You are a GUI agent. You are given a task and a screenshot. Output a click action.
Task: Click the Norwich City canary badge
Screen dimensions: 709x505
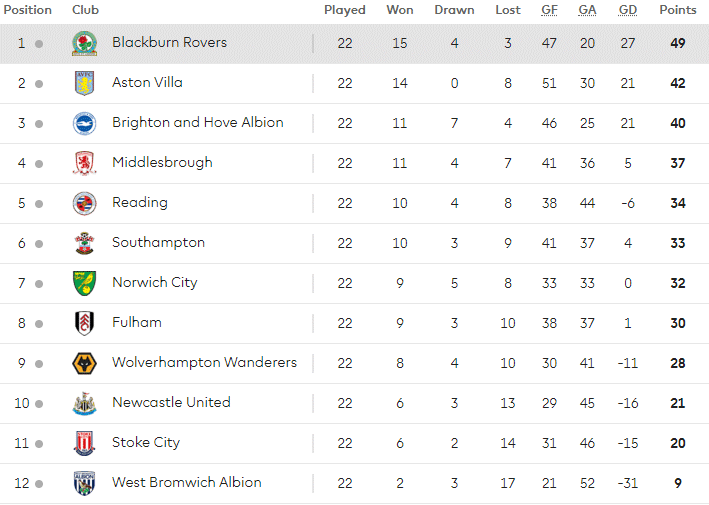tap(85, 283)
